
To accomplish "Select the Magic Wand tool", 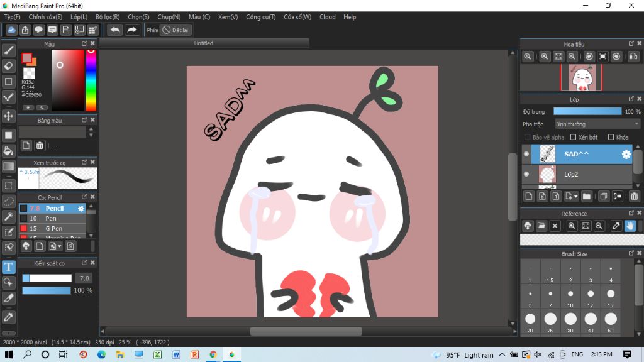I will click(x=9, y=216).
